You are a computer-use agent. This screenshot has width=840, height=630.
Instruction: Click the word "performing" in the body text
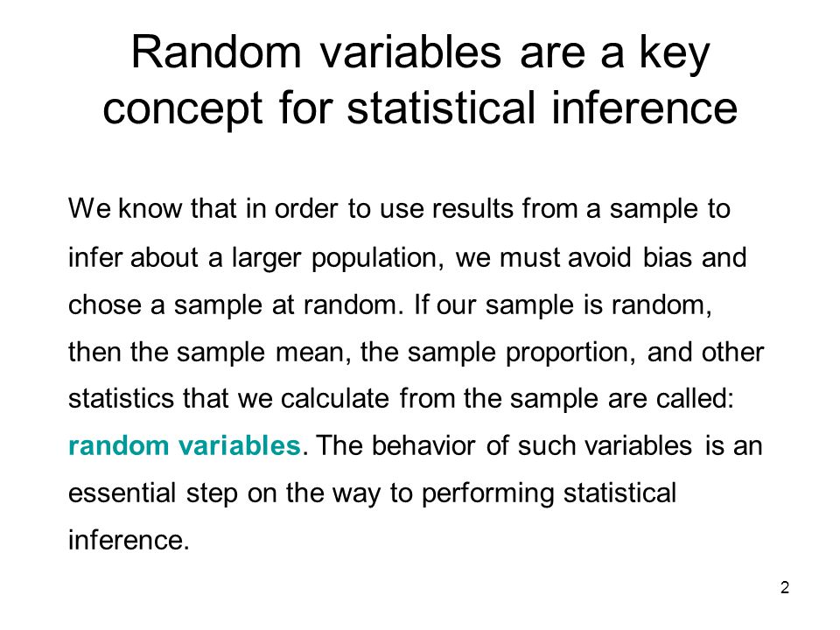(487, 494)
